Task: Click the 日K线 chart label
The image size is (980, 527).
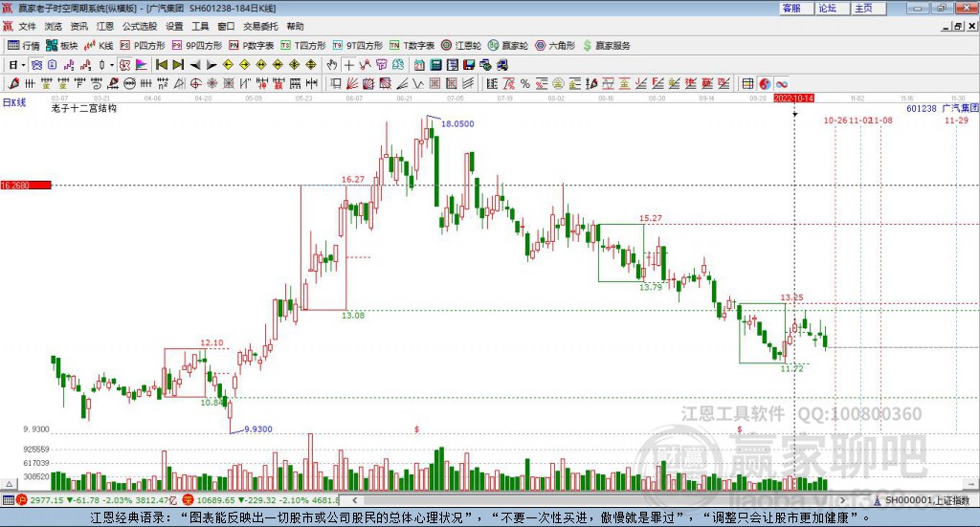Action: [14, 102]
